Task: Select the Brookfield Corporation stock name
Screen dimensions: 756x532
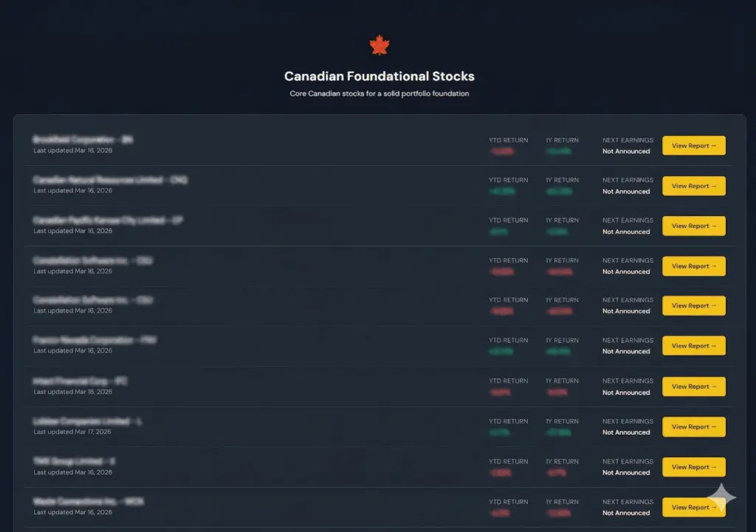Action: 83,140
